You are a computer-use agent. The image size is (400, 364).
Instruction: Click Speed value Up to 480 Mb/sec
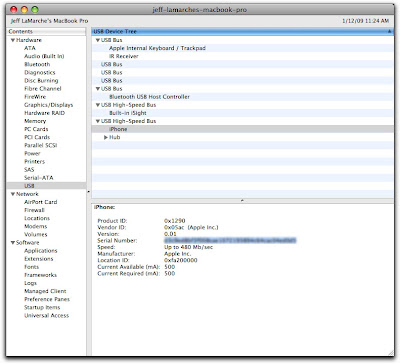(x=188, y=247)
